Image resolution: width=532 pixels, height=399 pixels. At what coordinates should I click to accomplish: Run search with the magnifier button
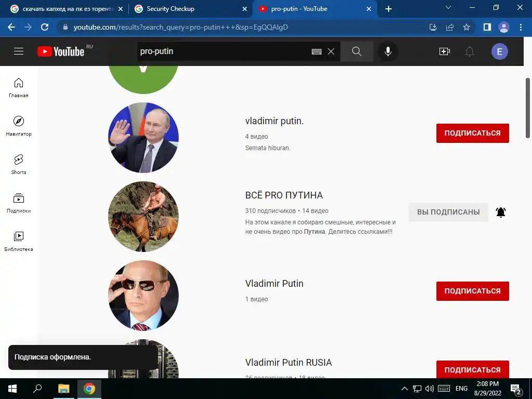click(356, 51)
